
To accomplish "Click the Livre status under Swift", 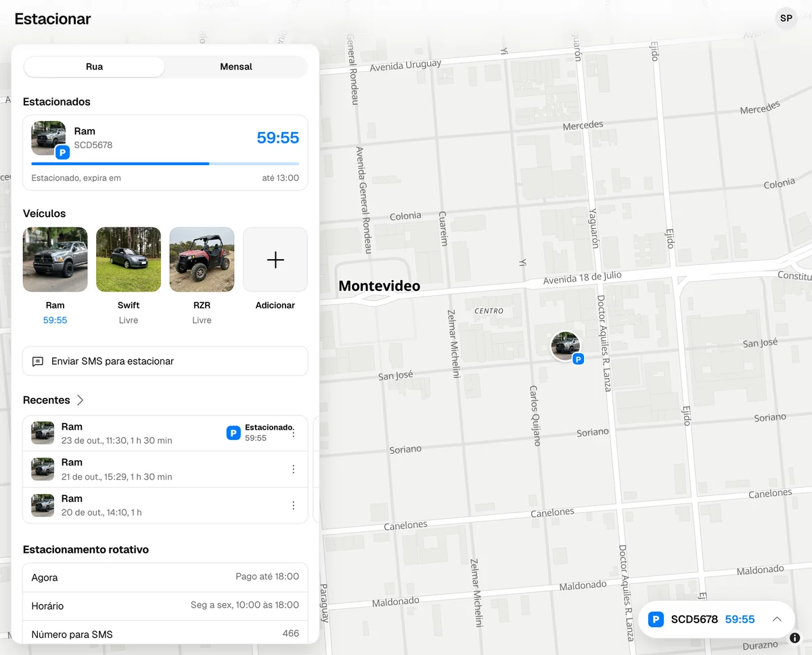I will coord(129,320).
